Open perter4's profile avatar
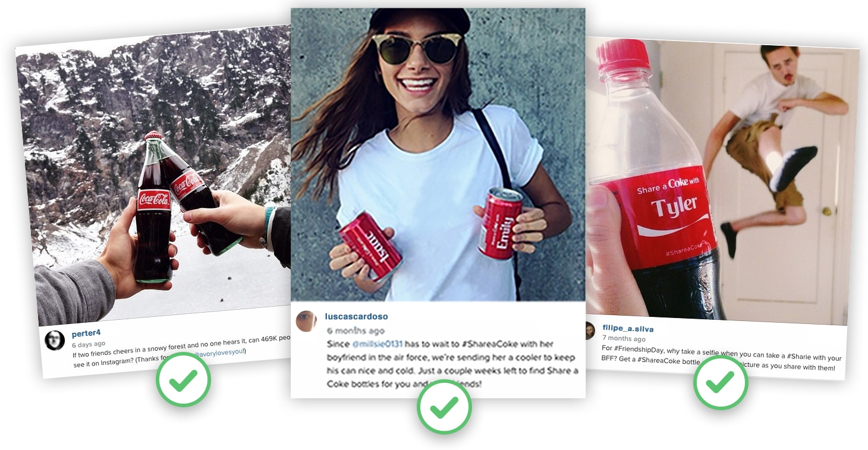Image resolution: width=868 pixels, height=450 pixels. coord(55,340)
